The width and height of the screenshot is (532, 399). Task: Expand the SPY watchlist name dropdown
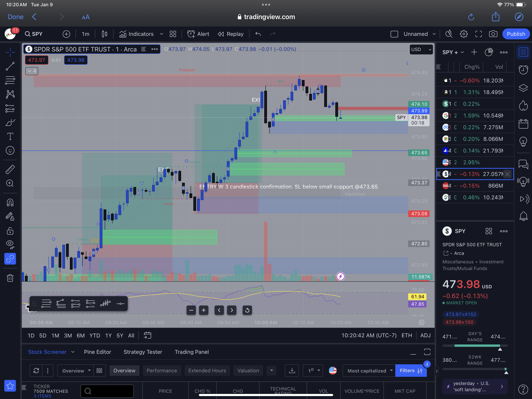(x=462, y=52)
